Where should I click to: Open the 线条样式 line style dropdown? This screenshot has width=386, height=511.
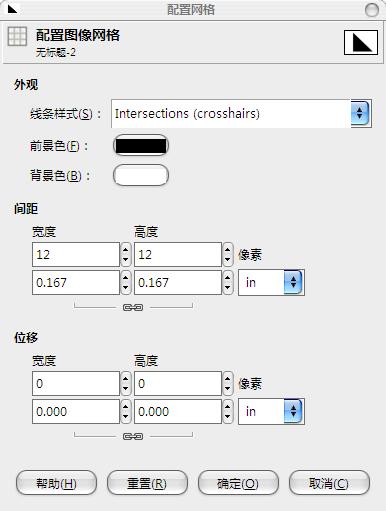click(x=241, y=114)
